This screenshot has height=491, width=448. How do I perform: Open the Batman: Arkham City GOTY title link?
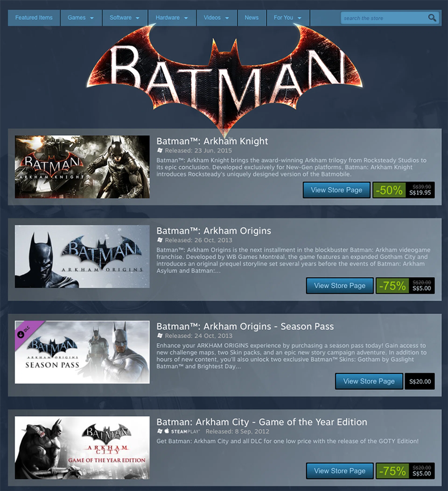(262, 422)
